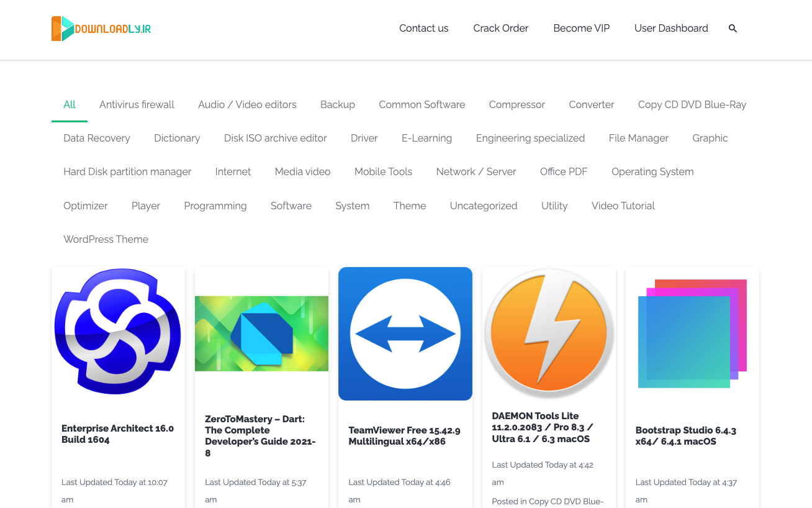This screenshot has height=508, width=812.
Task: Open DAEMON Tools Lite 11.2.0.2083 post
Action: pos(542,427)
